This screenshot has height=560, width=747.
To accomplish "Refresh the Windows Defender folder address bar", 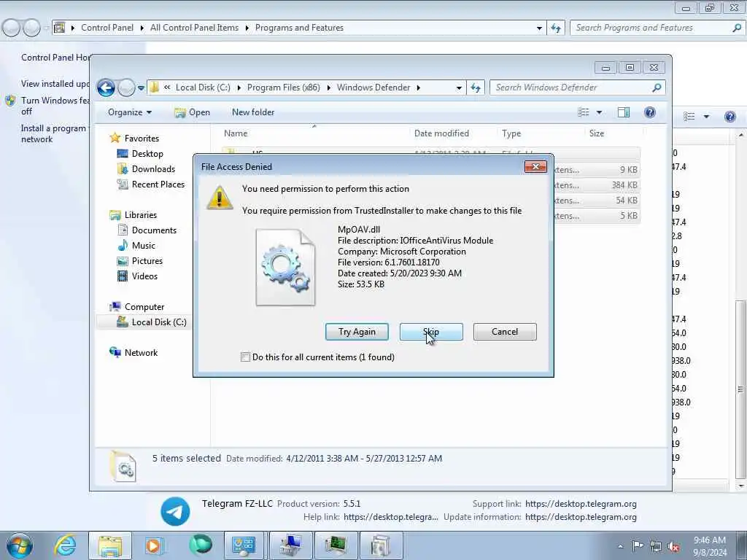I will click(476, 87).
